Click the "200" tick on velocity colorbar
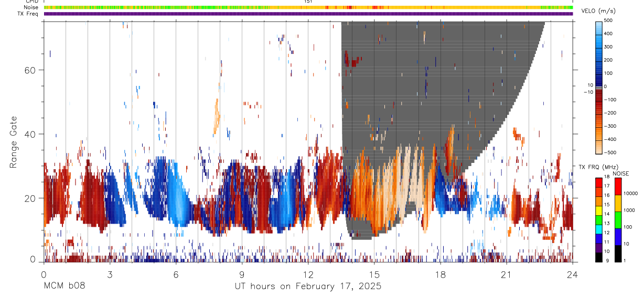The image size is (644, 297). tap(609, 60)
